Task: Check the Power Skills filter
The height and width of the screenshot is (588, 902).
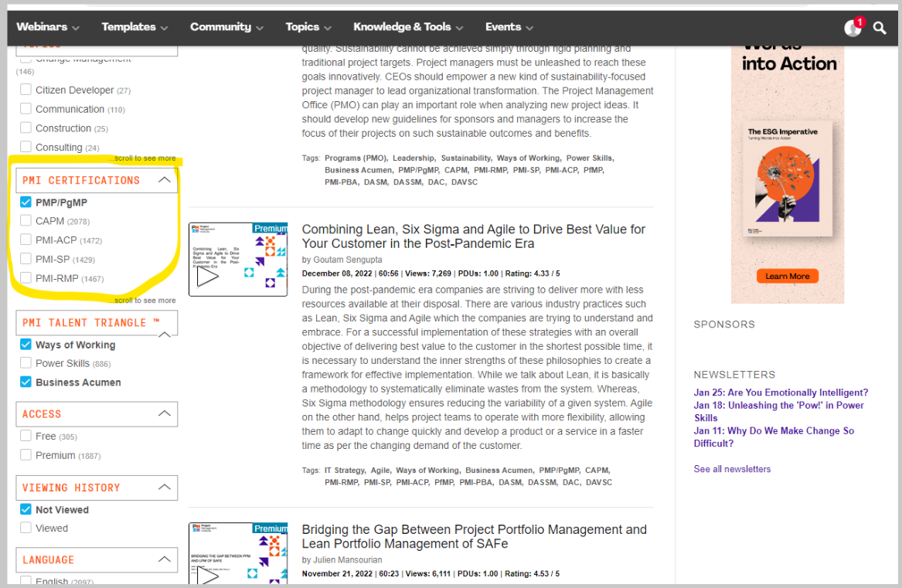Action: [x=26, y=362]
